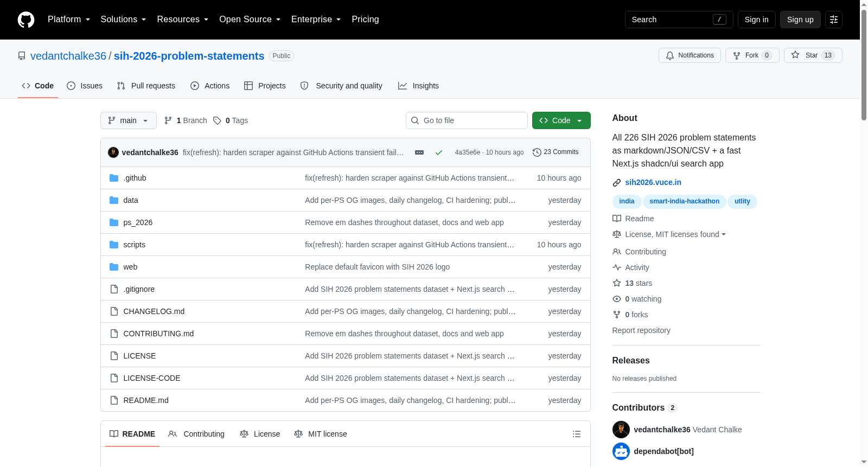This screenshot has width=868, height=467.
Task: View the 1 Branch link
Action: 186,120
